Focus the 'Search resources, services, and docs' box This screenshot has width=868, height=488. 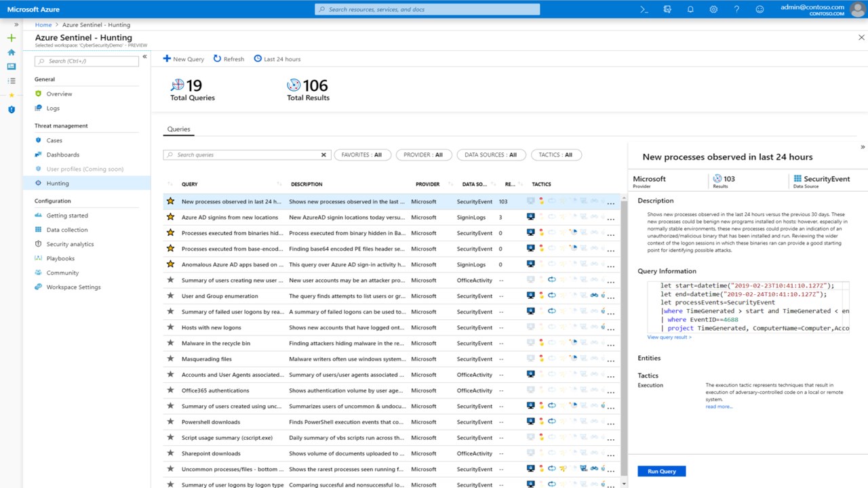click(x=428, y=9)
